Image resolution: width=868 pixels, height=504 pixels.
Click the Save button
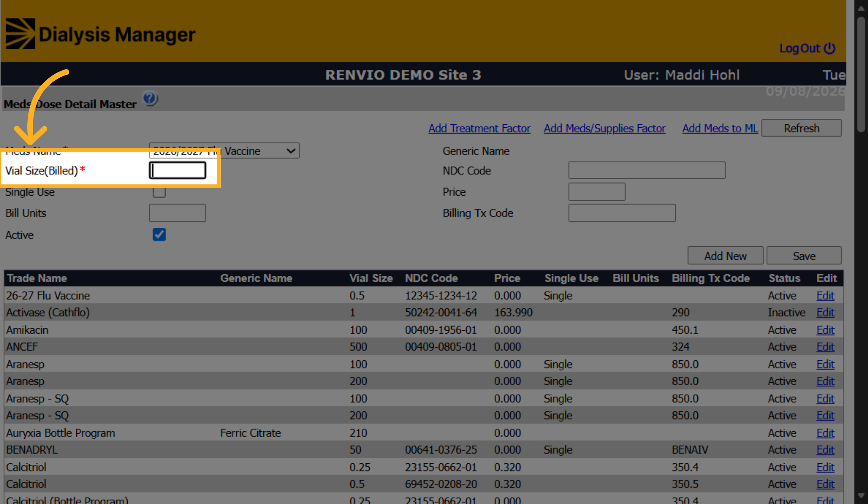[804, 256]
